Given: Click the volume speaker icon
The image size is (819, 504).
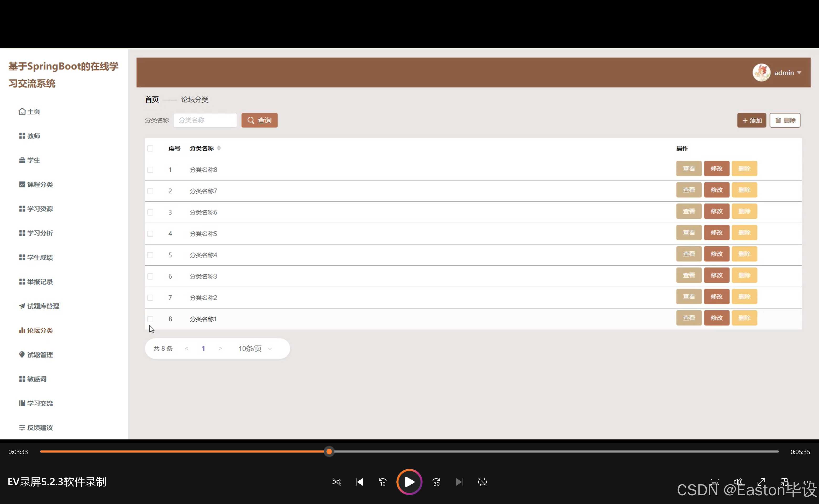Looking at the screenshot, I should coord(738,482).
